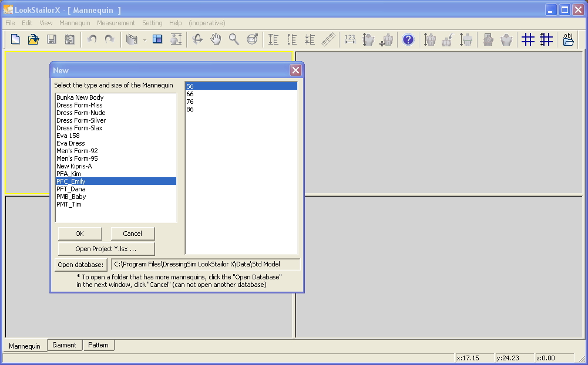Screen dimensions: 588x365
Task: Click the Open file folder icon
Action: coord(33,39)
